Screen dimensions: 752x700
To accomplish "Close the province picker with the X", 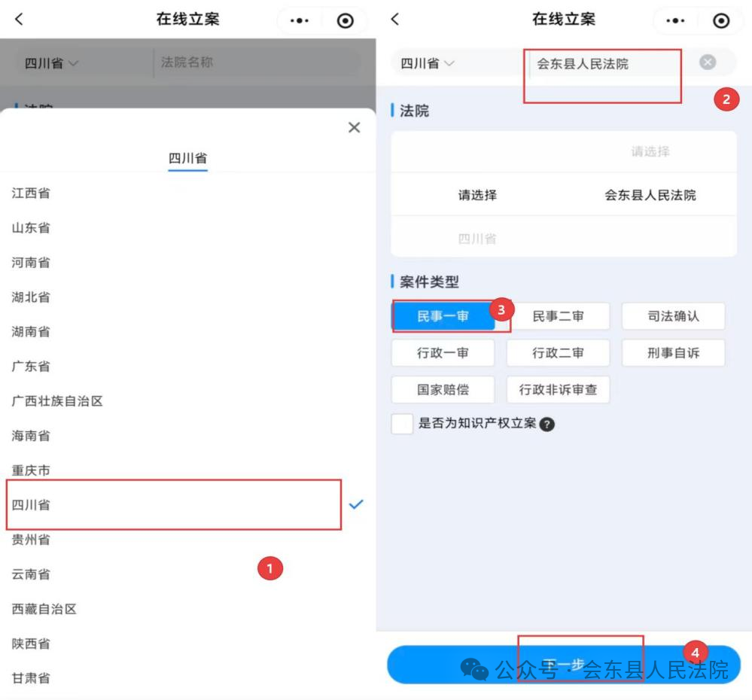I will pos(354,128).
